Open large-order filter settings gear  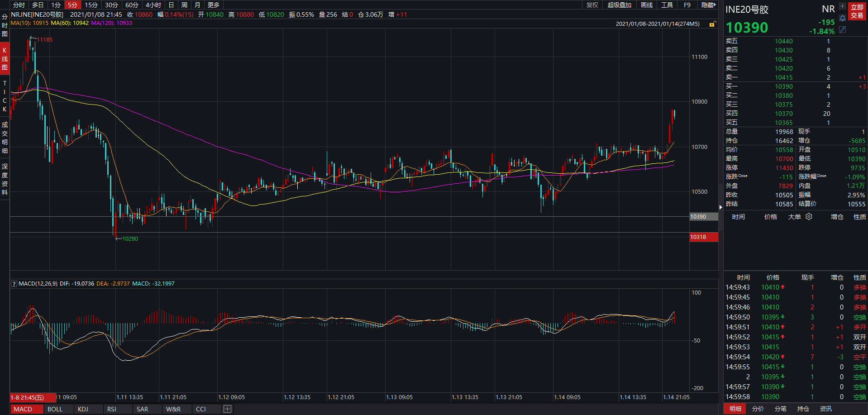point(809,217)
